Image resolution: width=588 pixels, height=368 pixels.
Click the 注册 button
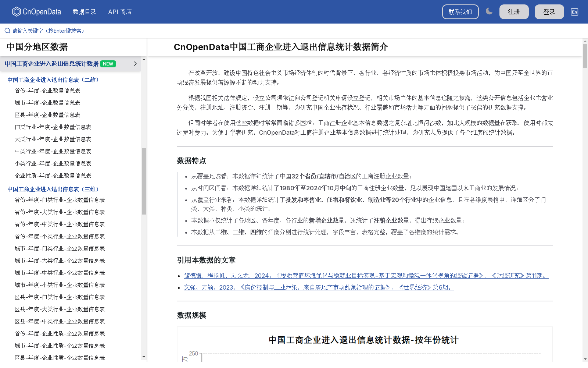click(x=514, y=12)
